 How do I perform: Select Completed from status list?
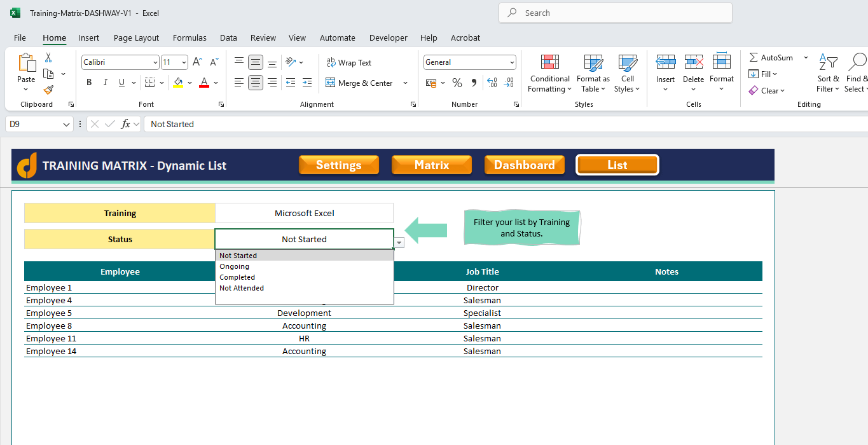pyautogui.click(x=305, y=277)
